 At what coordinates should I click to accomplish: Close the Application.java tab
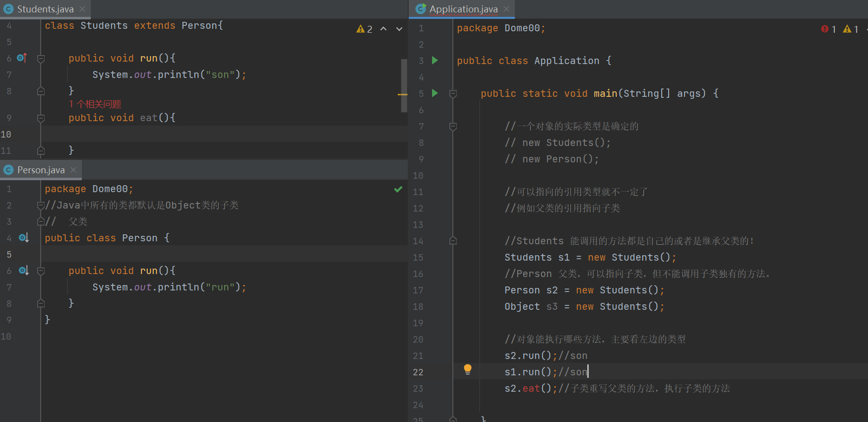click(x=506, y=9)
